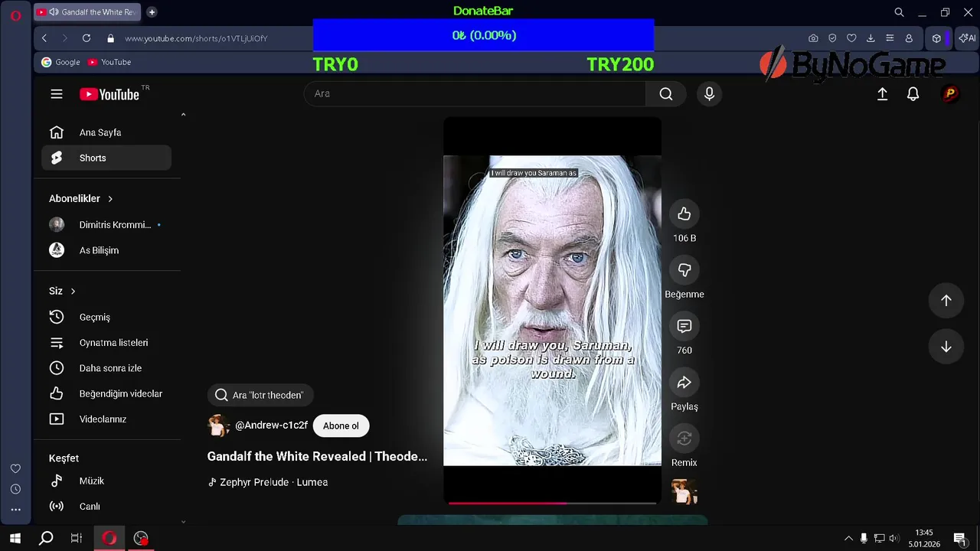The height and width of the screenshot is (551, 980).
Task: Start voice search with microphone
Action: (x=709, y=93)
